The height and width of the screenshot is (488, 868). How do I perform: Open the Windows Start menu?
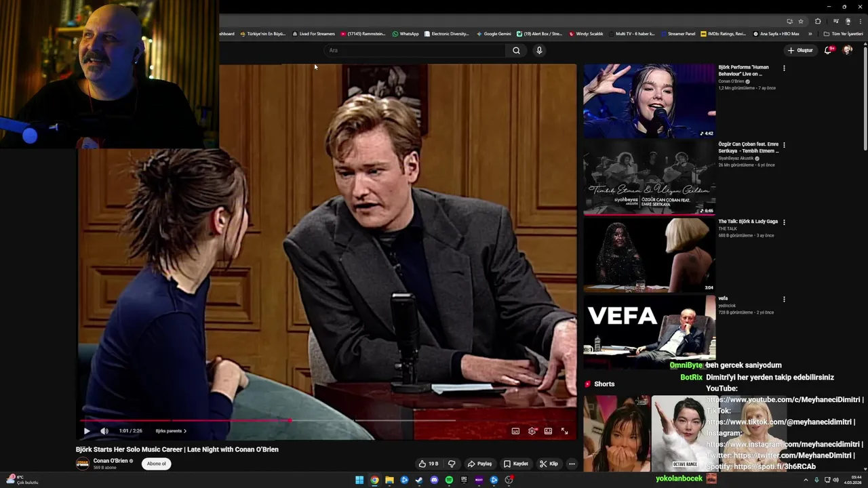359,480
